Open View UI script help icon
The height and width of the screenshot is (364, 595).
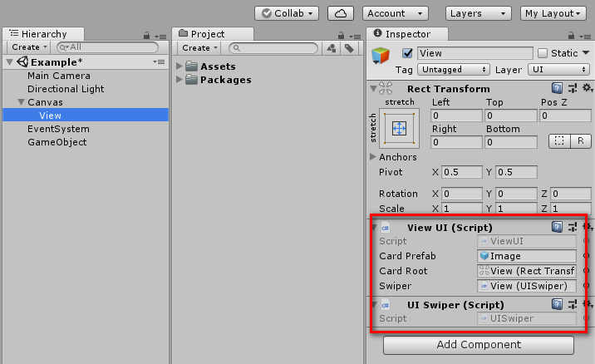click(x=557, y=228)
